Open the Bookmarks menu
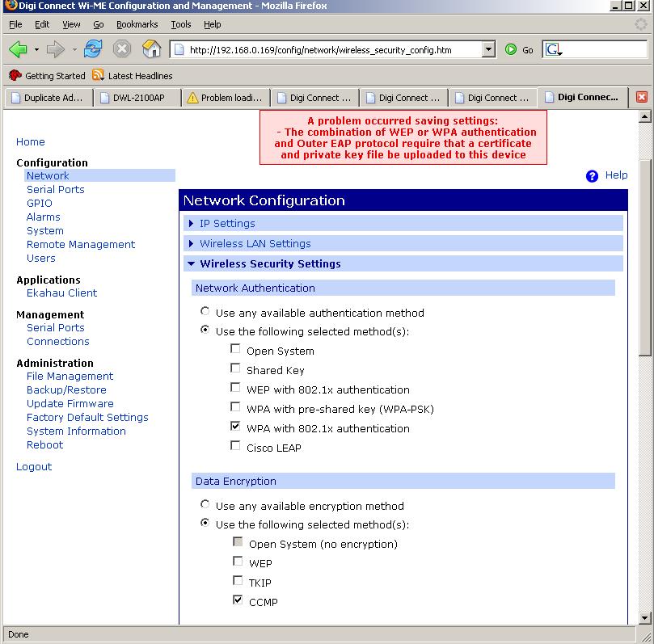654x644 pixels. (137, 25)
